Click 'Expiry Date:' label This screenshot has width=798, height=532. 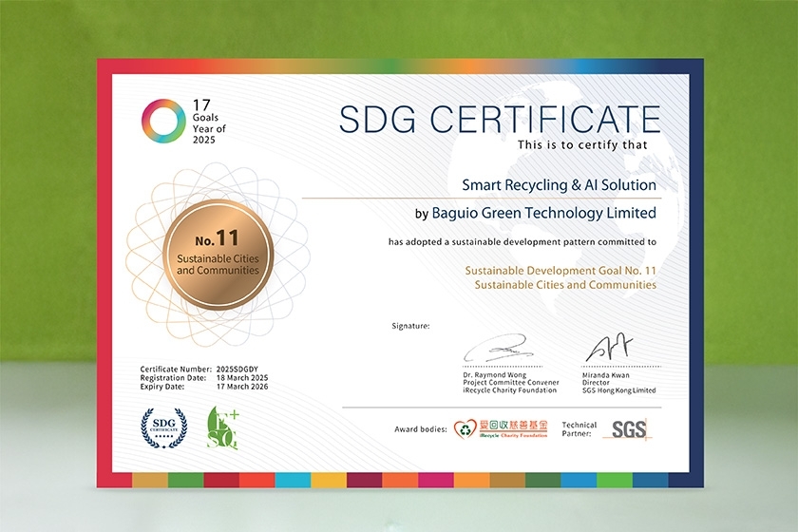162,387
